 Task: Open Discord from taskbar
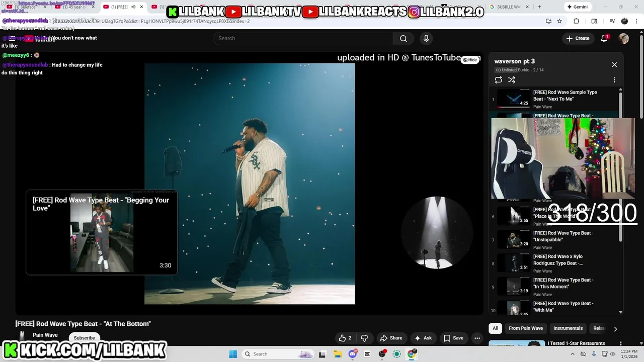[x=353, y=354]
